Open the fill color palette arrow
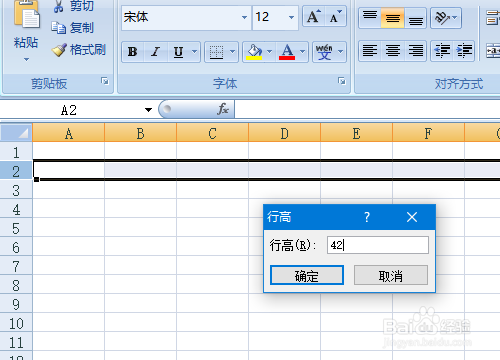 (270, 52)
